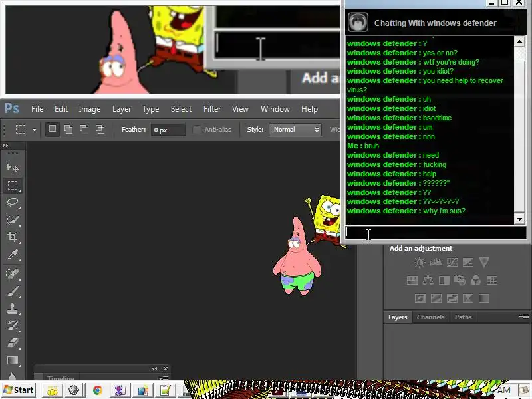Select the Lasso tool
Viewport: 532px width, 399px height.
[13, 203]
